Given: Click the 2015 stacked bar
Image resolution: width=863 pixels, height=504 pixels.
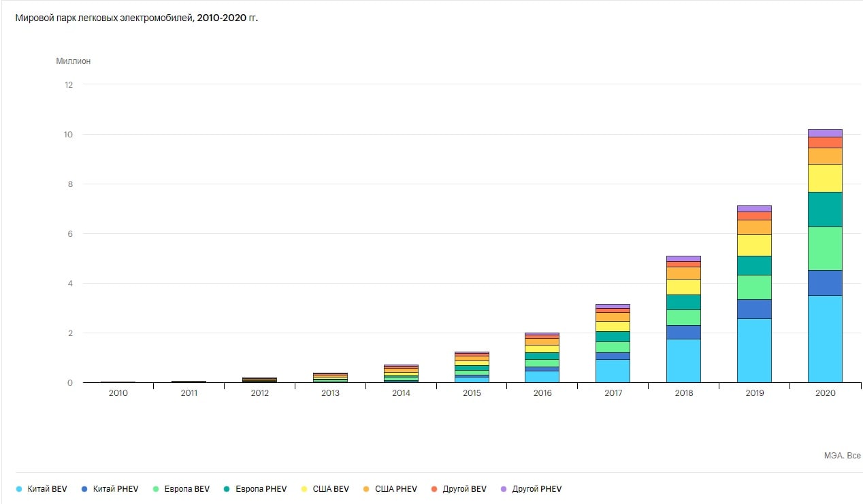Looking at the screenshot, I should tap(471, 367).
